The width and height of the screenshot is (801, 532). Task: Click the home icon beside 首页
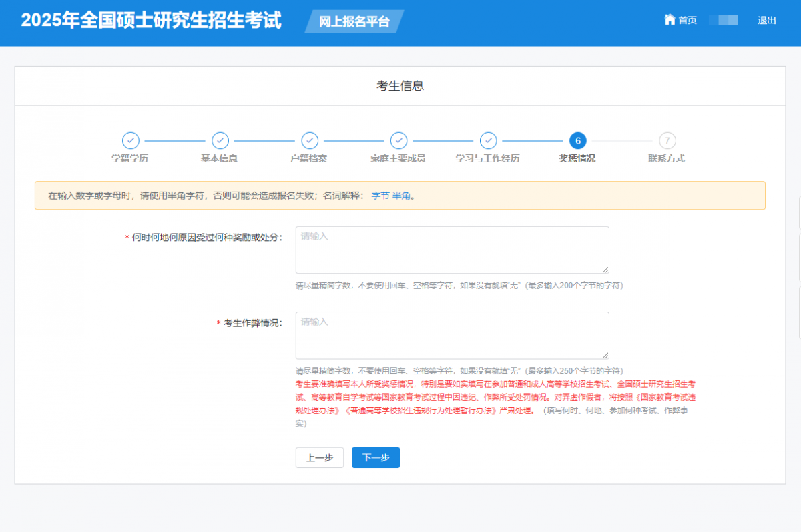670,20
